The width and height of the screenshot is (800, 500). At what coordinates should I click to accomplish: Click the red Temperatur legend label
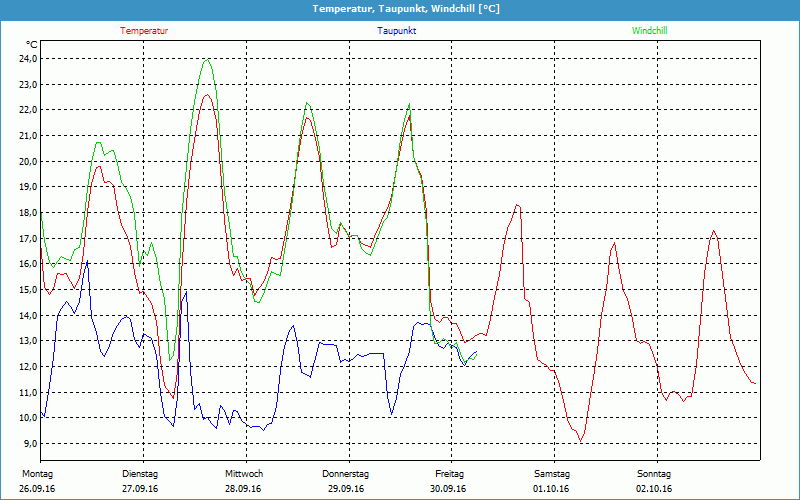click(144, 31)
